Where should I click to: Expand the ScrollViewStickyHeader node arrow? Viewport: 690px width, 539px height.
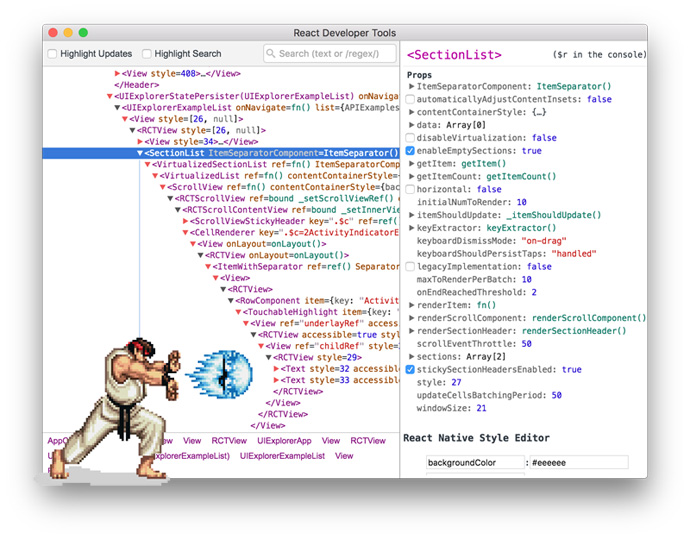point(185,221)
